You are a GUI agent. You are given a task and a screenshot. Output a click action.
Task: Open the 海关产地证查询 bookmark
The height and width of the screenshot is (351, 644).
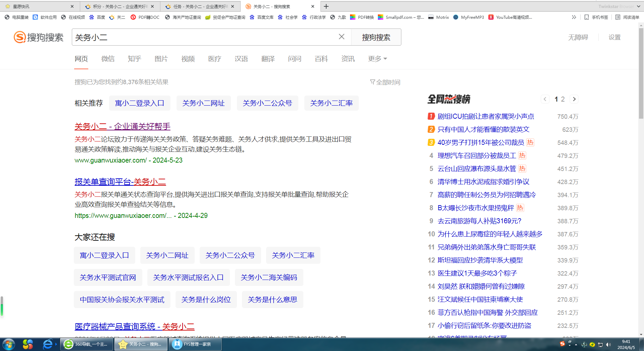pyautogui.click(x=183, y=17)
